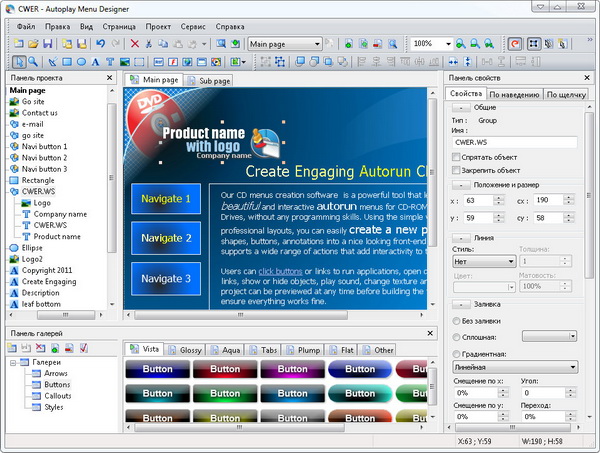
Task: Switch to the 'По наведению' properties tab
Action: tap(514, 94)
